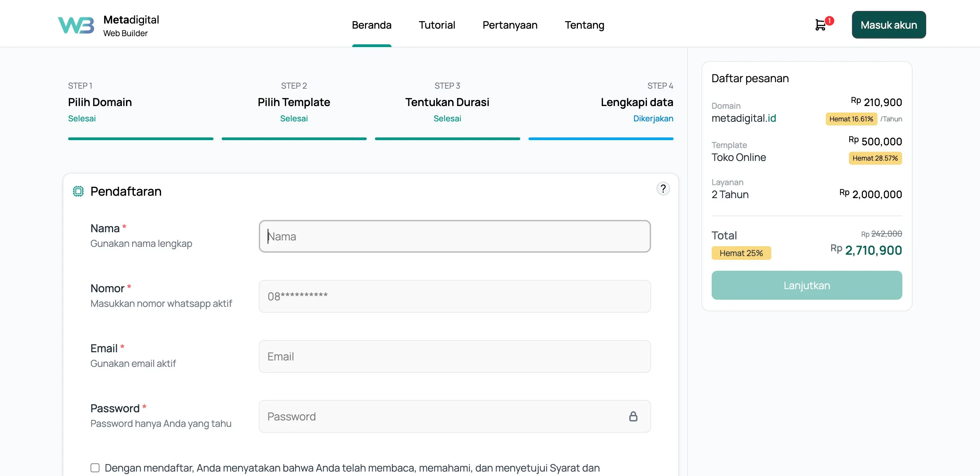Navigate to the Tentang page
This screenshot has height=476, width=980.
click(584, 25)
